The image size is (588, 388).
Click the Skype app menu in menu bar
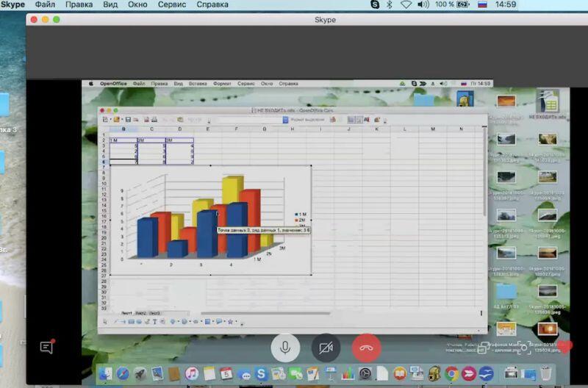tap(12, 4)
